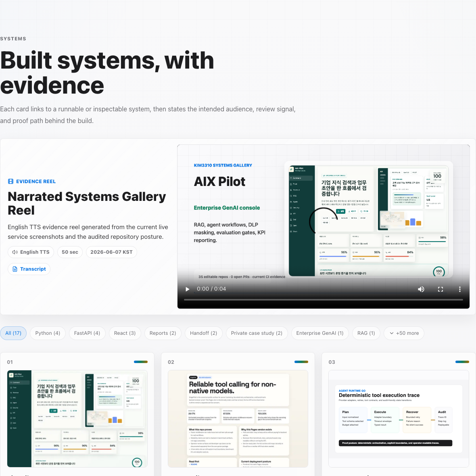The image size is (476, 476).
Task: Click the card number 01 label
Action: click(x=10, y=362)
